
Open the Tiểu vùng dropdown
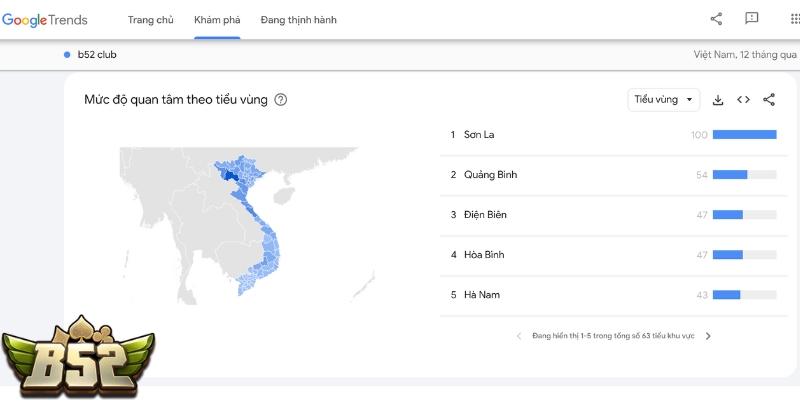(x=664, y=99)
